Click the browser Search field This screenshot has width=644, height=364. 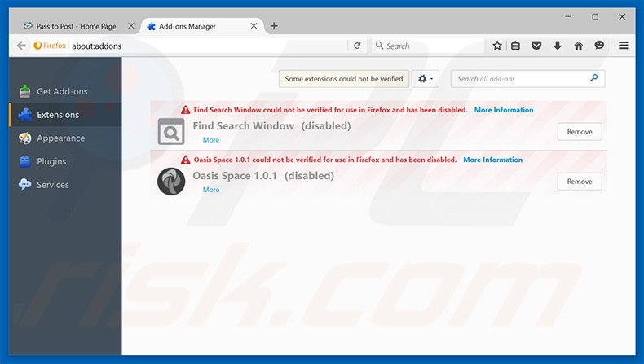pyautogui.click(x=428, y=46)
